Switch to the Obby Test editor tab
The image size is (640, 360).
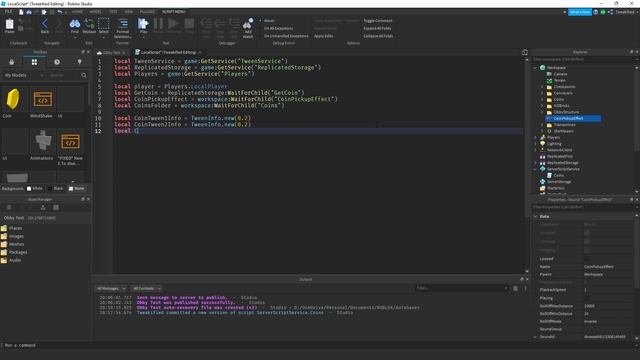(111, 53)
